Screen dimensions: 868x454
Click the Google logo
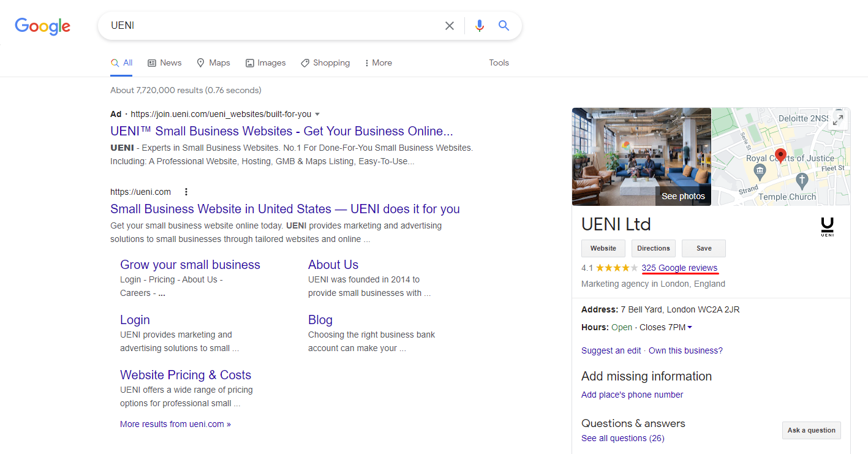point(42,26)
